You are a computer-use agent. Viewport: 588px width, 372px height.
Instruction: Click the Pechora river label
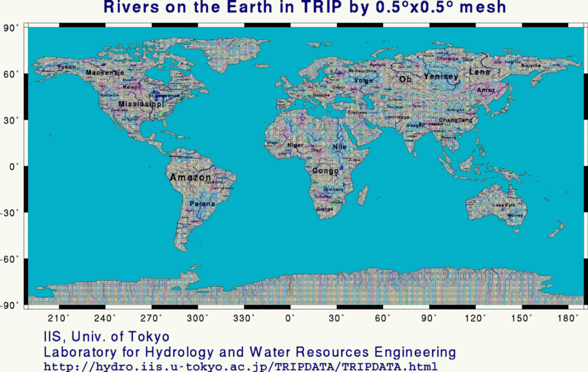[378, 65]
